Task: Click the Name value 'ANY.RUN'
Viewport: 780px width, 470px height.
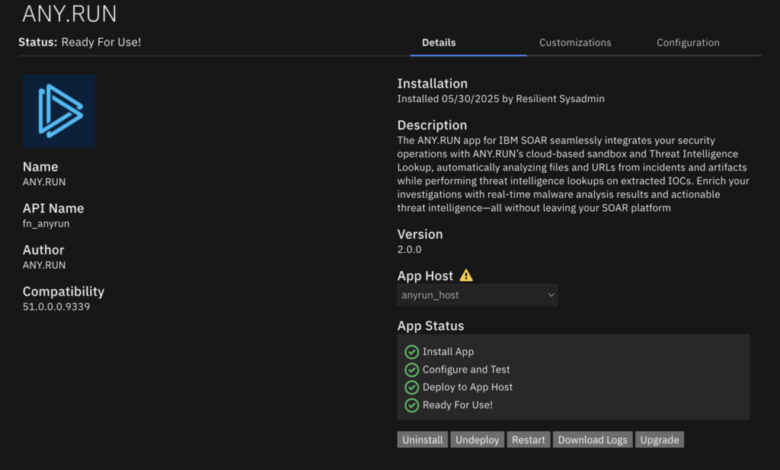Action: [44, 182]
